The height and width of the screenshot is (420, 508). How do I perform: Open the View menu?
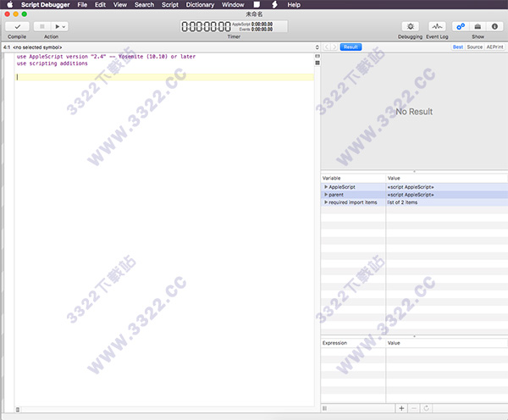pos(120,5)
